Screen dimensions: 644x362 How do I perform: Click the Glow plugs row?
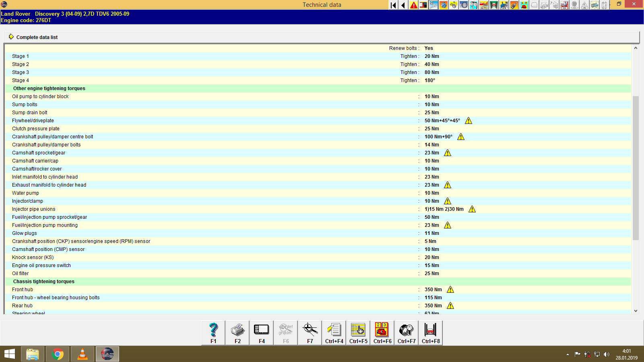pos(318,233)
